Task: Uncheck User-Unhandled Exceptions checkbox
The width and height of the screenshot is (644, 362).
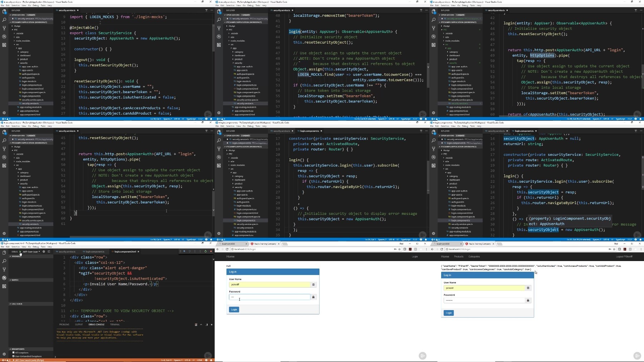Action: (13, 356)
